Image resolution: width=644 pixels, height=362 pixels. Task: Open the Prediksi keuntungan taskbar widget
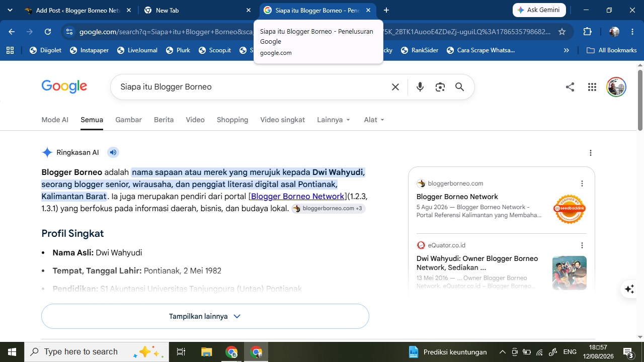448,352
